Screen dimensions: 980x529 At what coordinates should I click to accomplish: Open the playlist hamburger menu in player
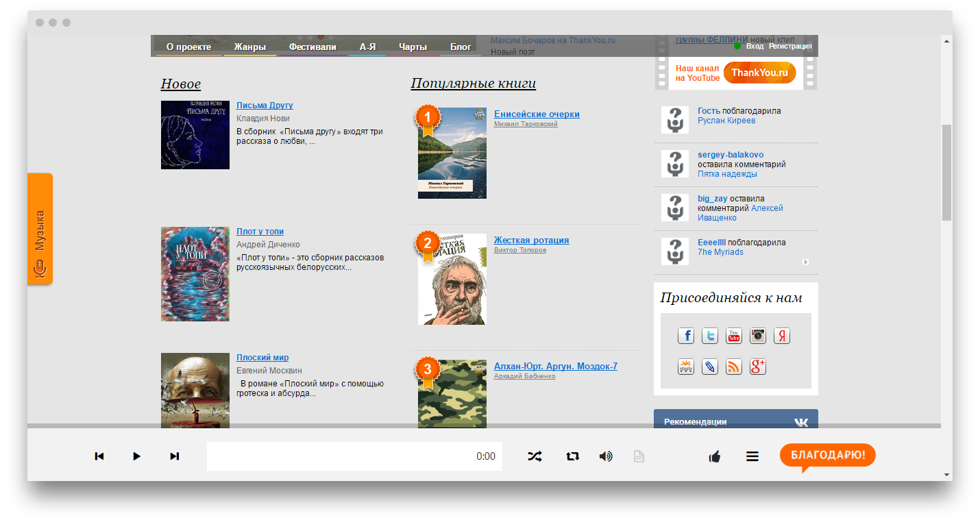click(x=752, y=456)
